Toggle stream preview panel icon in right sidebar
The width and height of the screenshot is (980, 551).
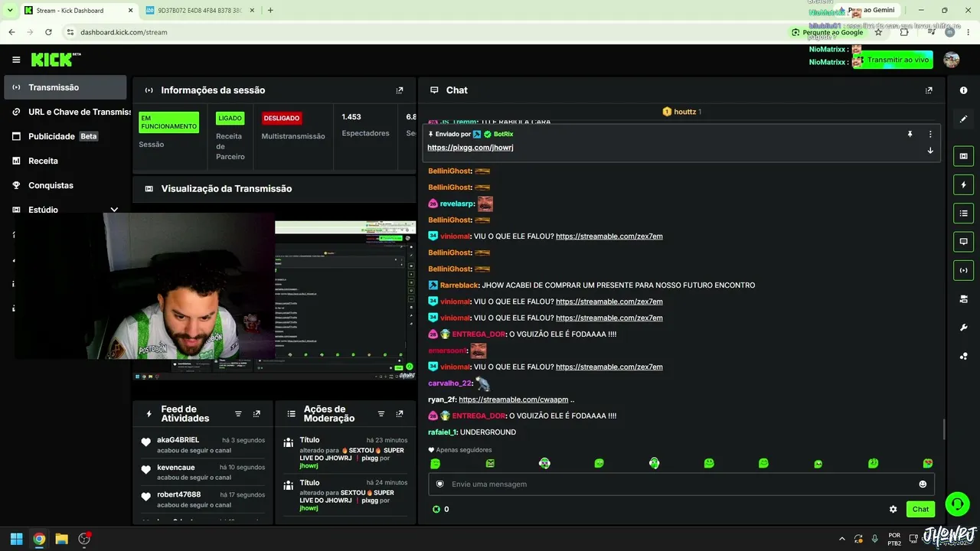[963, 156]
